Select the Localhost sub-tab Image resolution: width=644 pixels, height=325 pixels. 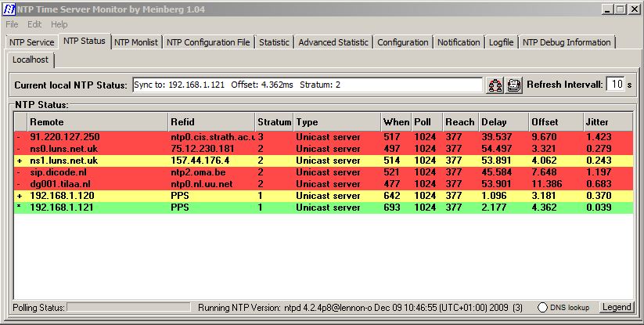point(31,60)
